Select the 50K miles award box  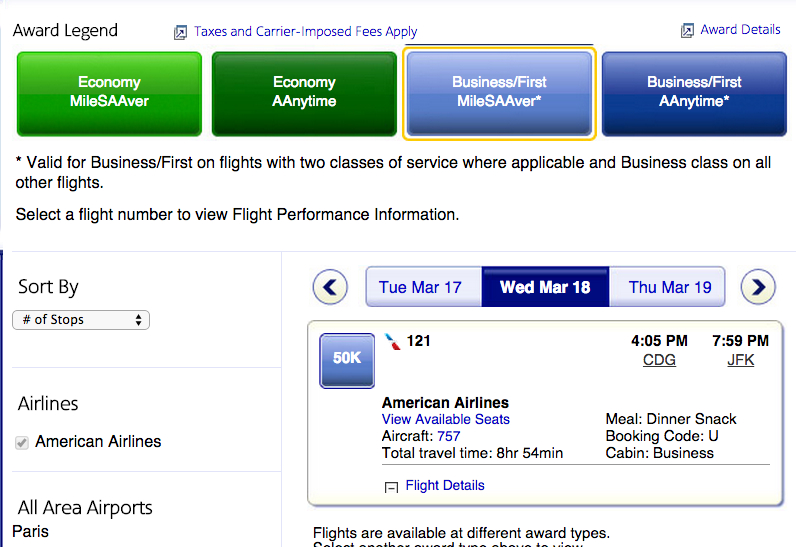tap(347, 361)
